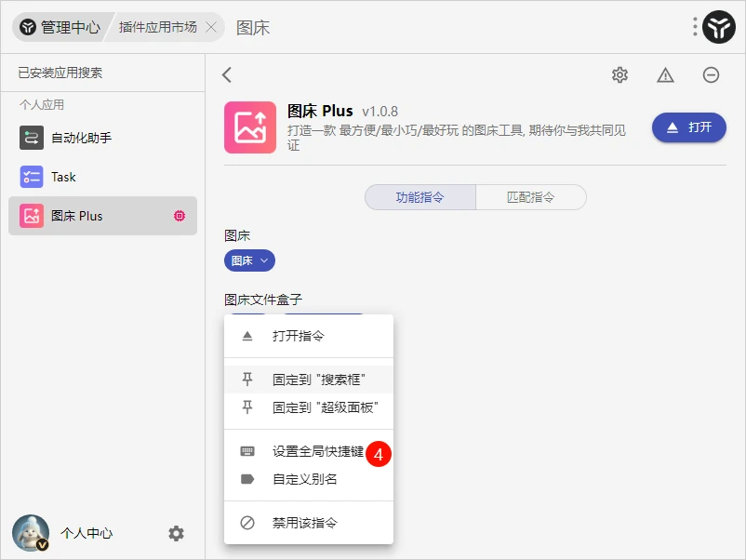This screenshot has height=560, width=746.
Task: Click the rabbit user avatar
Action: tap(31, 533)
